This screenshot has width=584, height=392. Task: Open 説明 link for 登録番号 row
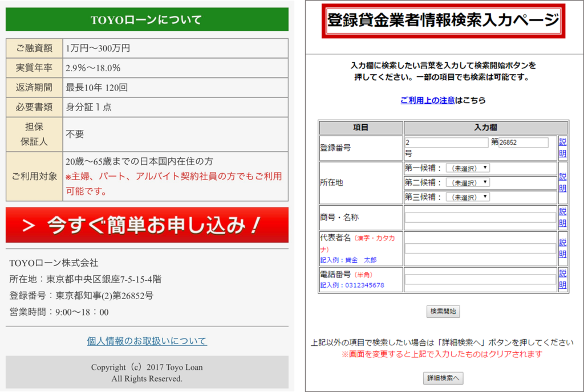pyautogui.click(x=563, y=148)
